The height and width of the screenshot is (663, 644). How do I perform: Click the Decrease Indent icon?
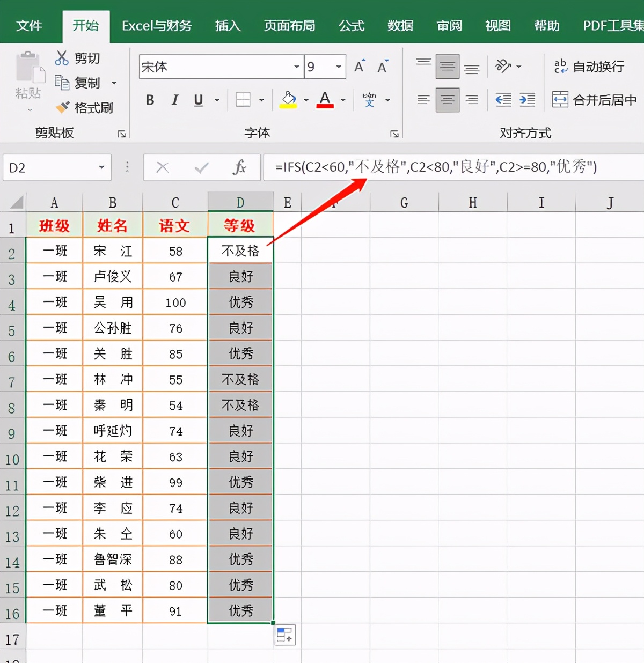pos(503,100)
